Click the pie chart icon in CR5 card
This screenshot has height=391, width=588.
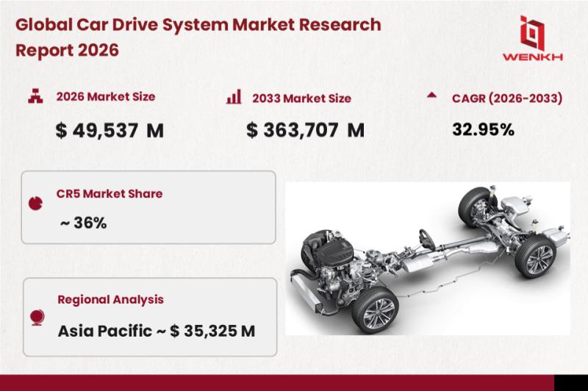click(35, 203)
